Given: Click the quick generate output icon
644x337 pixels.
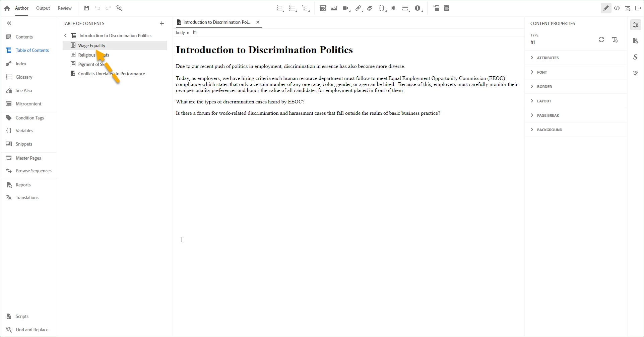Looking at the screenshot, I should (638, 8).
